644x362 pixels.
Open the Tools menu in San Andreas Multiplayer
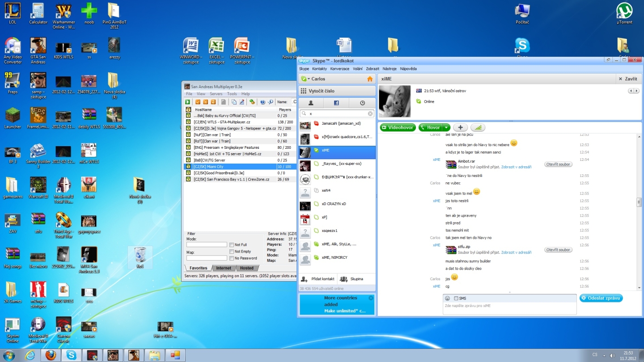(x=232, y=94)
